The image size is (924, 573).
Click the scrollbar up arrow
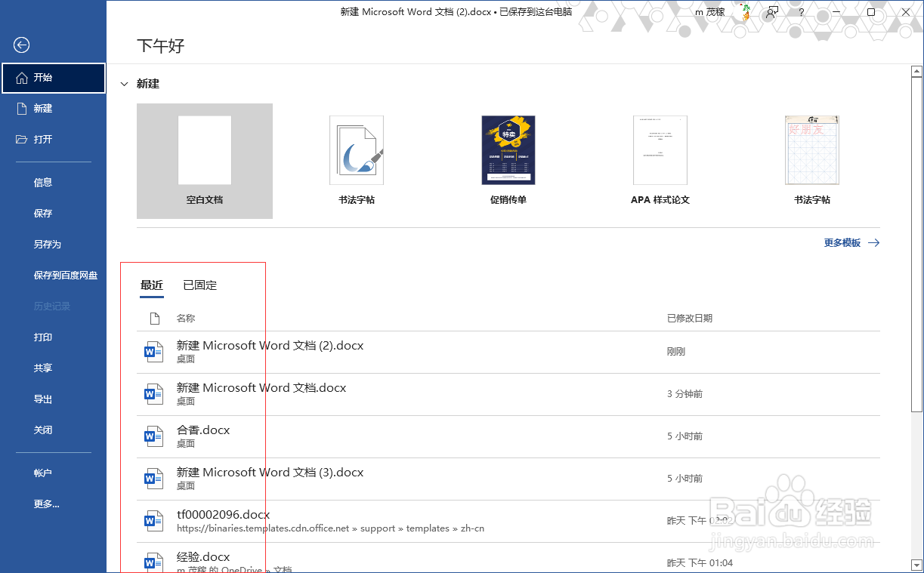pyautogui.click(x=917, y=72)
